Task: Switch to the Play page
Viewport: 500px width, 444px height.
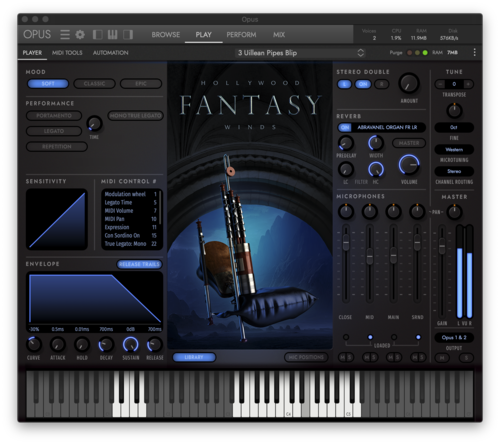Action: tap(204, 35)
